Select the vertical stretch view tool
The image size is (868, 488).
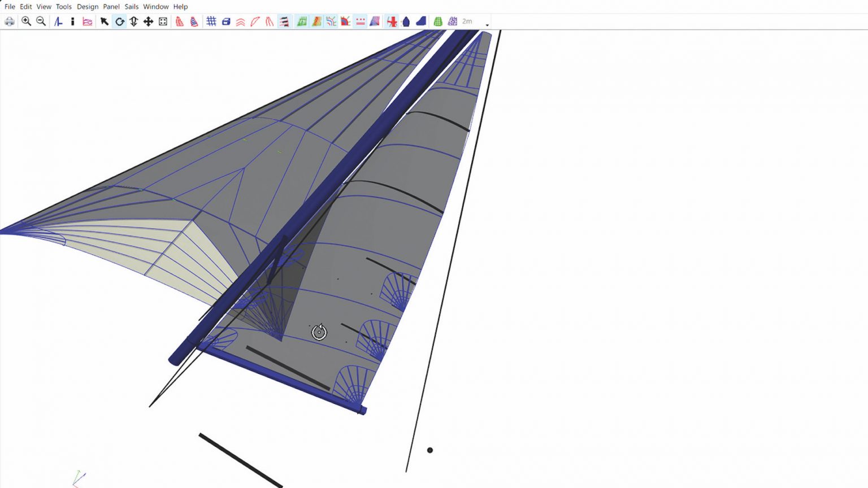(133, 21)
